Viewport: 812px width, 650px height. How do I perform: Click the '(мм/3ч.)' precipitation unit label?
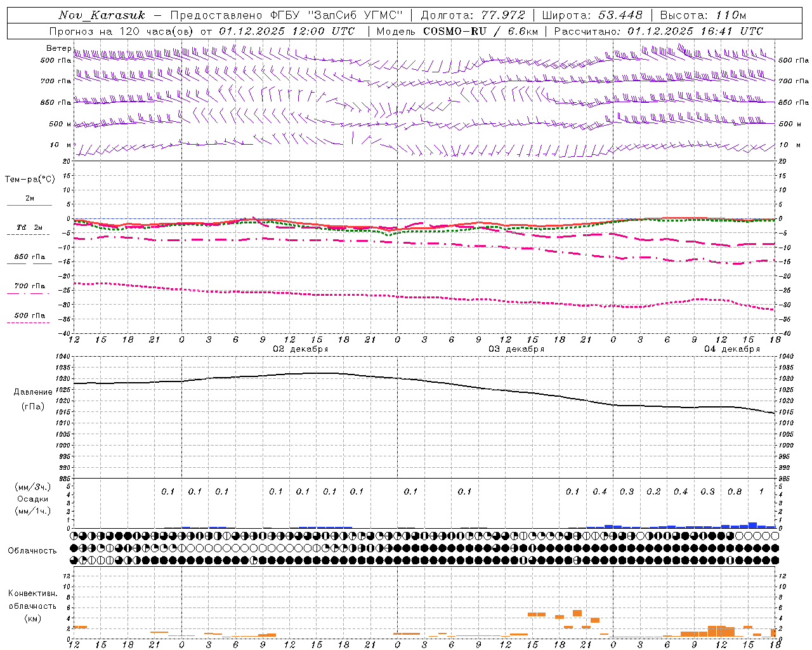pyautogui.click(x=33, y=487)
